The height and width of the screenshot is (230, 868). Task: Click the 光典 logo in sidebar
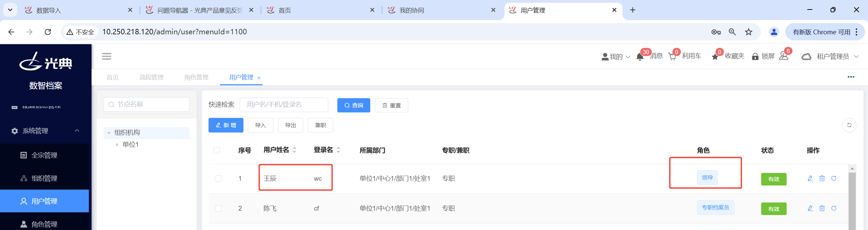pyautogui.click(x=46, y=61)
